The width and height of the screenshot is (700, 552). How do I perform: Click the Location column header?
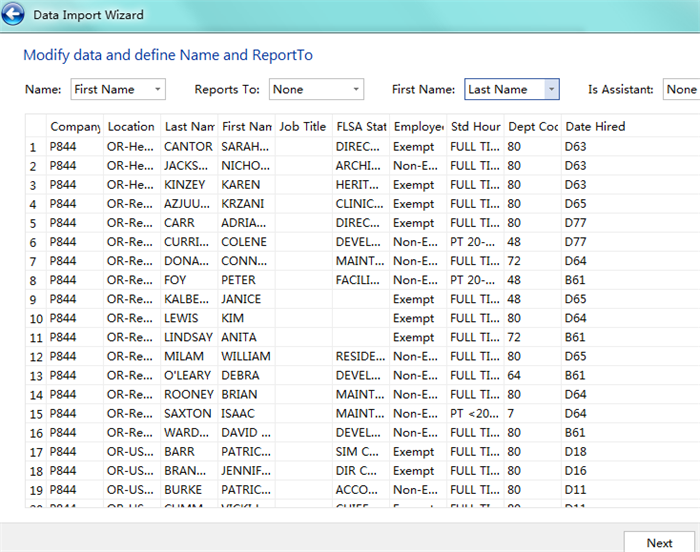coord(131,127)
